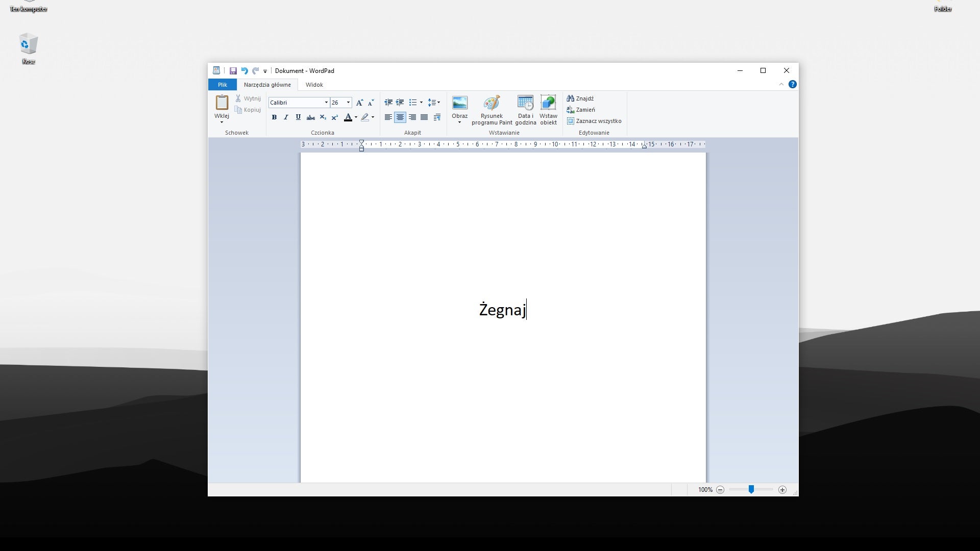This screenshot has width=980, height=551.
Task: Insert Rysunek programu Paint drawing
Action: click(x=492, y=110)
